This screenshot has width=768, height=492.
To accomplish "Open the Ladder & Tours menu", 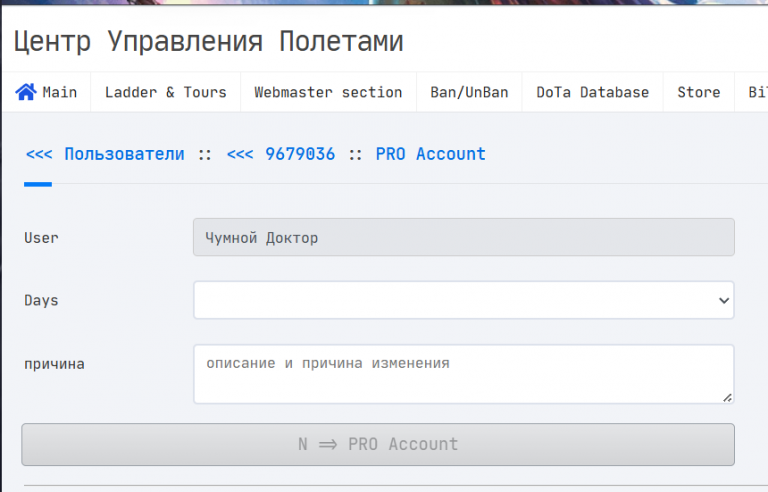I will 166,92.
